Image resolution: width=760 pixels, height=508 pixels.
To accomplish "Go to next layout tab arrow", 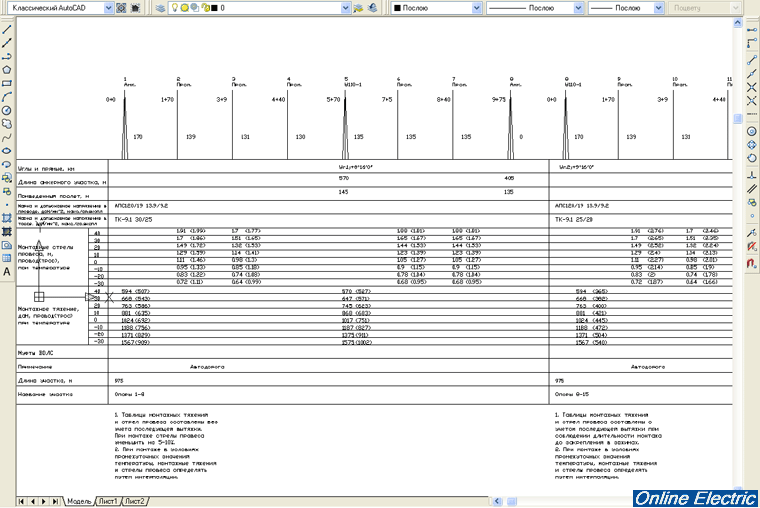I will (44, 501).
